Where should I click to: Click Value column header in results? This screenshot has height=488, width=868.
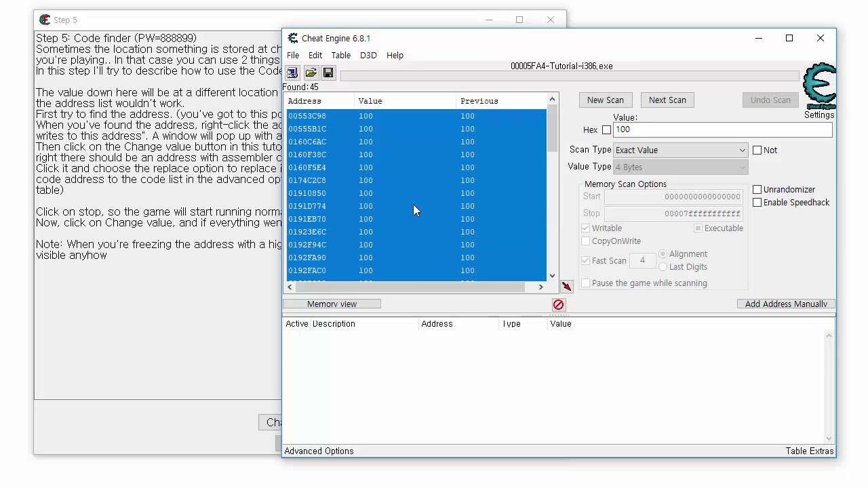406,101
